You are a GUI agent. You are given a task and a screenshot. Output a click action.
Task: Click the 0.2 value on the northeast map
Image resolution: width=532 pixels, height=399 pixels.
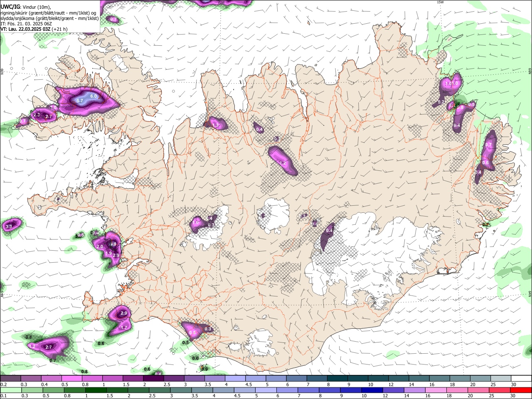tap(441, 102)
